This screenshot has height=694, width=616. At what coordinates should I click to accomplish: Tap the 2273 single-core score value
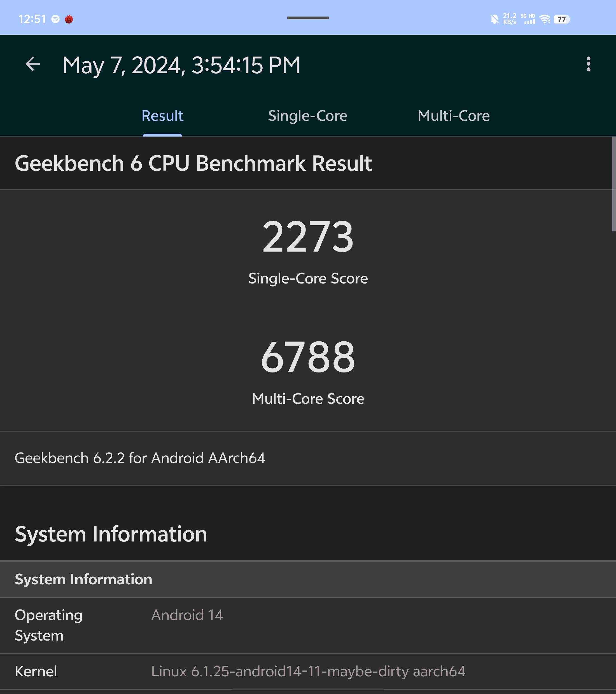[308, 237]
